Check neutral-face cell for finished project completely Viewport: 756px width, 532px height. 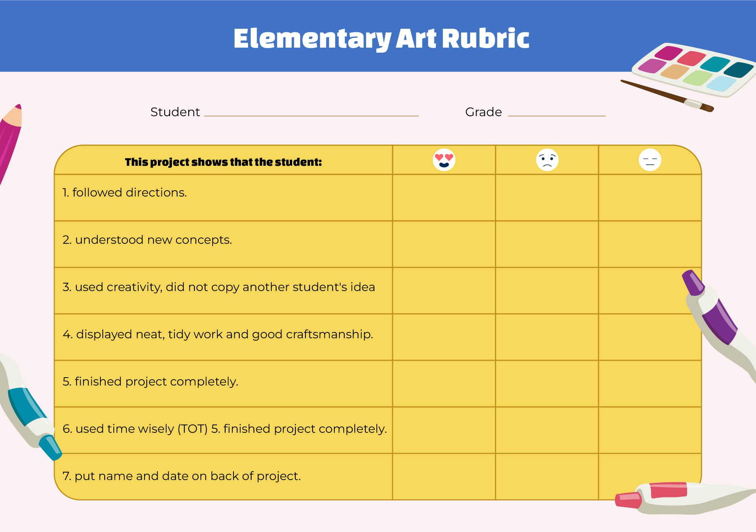point(650,384)
